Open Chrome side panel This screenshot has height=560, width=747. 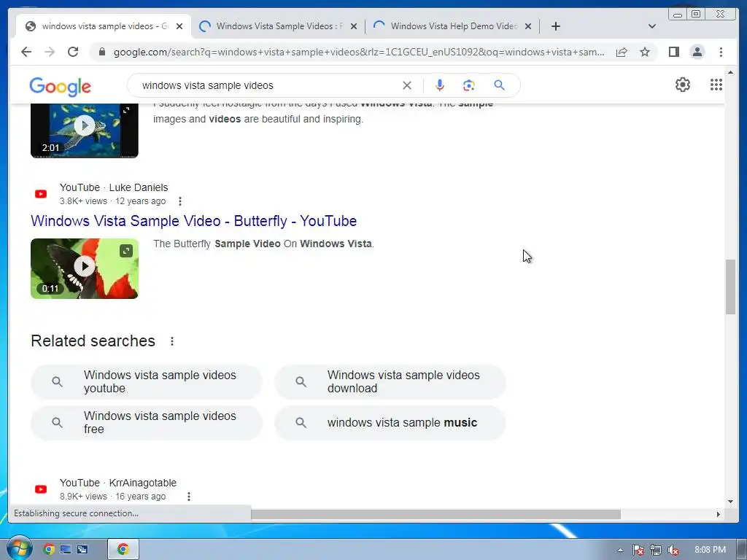(673, 52)
